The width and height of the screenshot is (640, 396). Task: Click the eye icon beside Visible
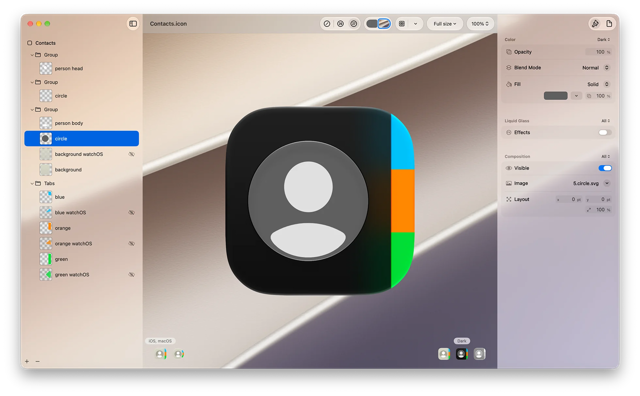(509, 168)
